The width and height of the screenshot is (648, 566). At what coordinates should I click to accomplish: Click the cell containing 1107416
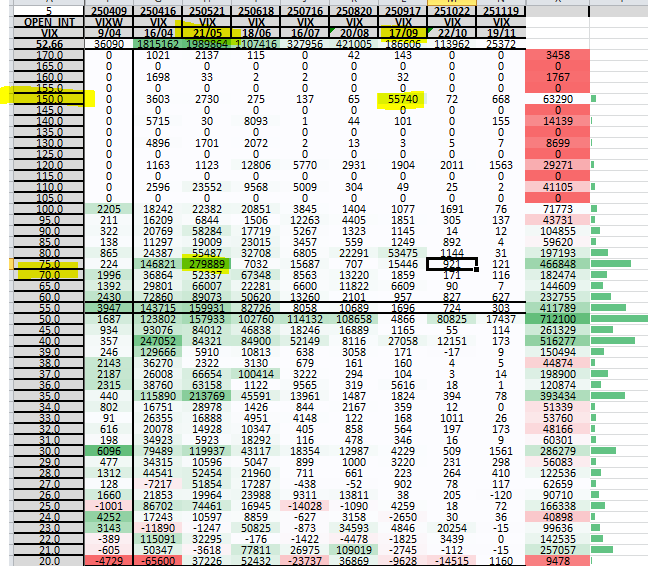click(256, 44)
